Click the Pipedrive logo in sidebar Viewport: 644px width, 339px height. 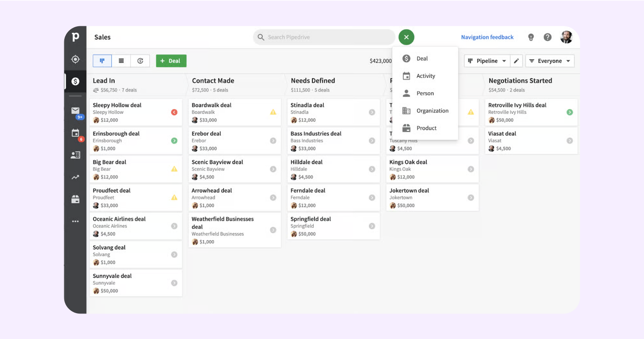(x=75, y=37)
